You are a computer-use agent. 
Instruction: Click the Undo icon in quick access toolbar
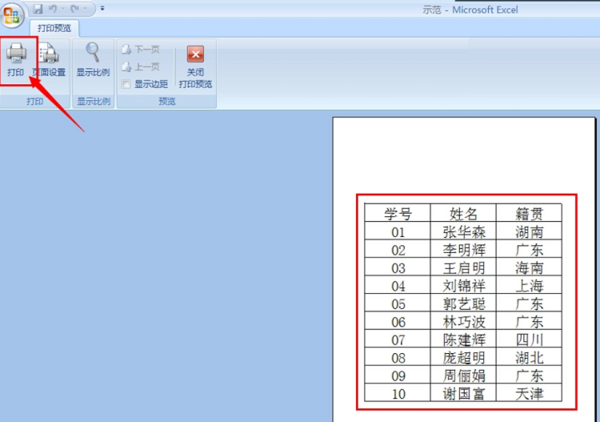pyautogui.click(x=53, y=8)
